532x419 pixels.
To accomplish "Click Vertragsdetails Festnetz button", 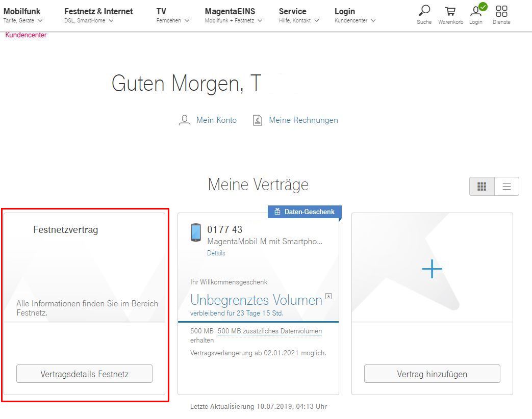I will click(x=85, y=374).
